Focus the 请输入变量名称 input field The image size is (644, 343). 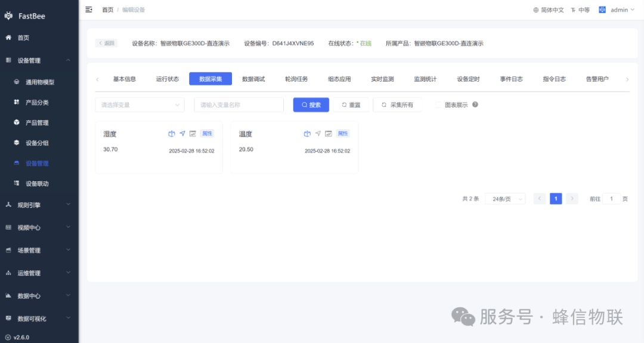239,105
